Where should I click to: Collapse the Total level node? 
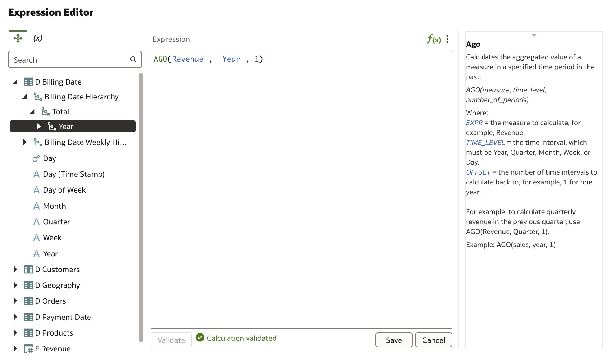coord(32,111)
